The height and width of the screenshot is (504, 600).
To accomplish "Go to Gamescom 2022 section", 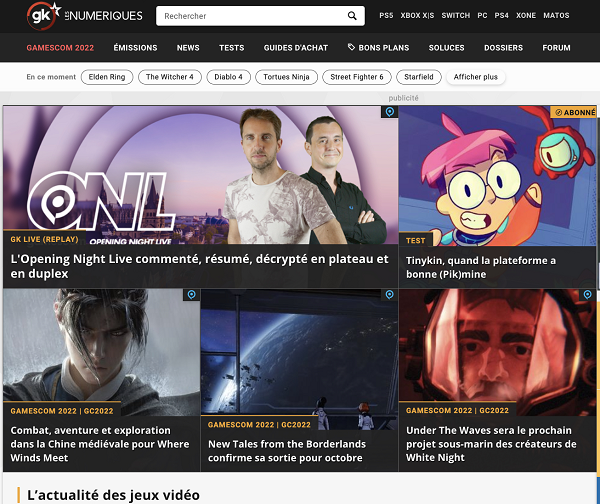I will point(60,48).
